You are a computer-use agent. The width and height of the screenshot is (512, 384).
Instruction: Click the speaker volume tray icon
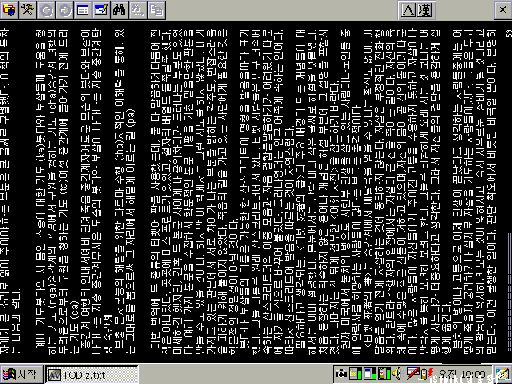coord(397,374)
